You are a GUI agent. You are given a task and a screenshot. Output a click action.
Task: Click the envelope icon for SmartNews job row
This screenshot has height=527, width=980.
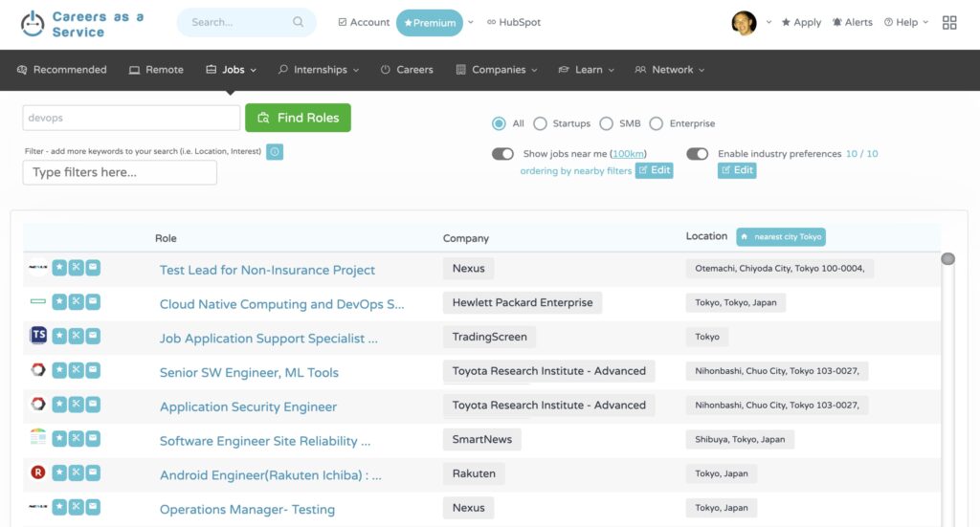pyautogui.click(x=93, y=438)
